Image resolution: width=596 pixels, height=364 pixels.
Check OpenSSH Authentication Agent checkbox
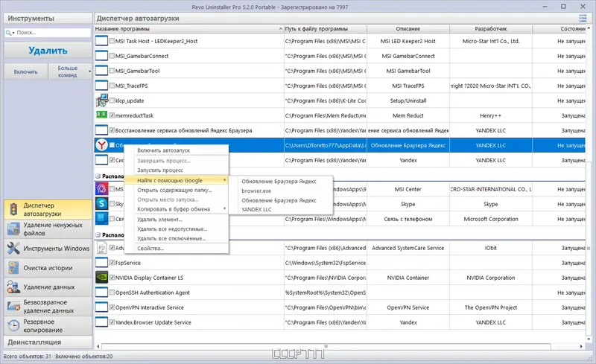tap(112, 293)
